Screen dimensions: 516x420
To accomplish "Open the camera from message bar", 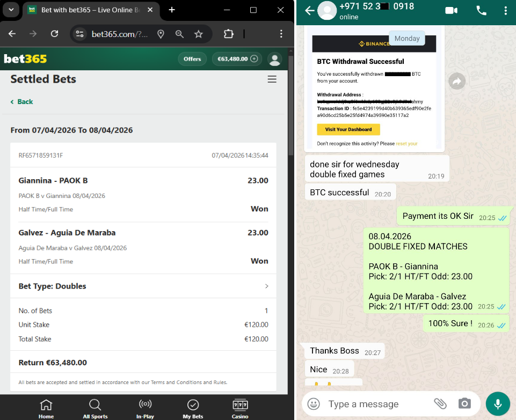I will pos(464,404).
